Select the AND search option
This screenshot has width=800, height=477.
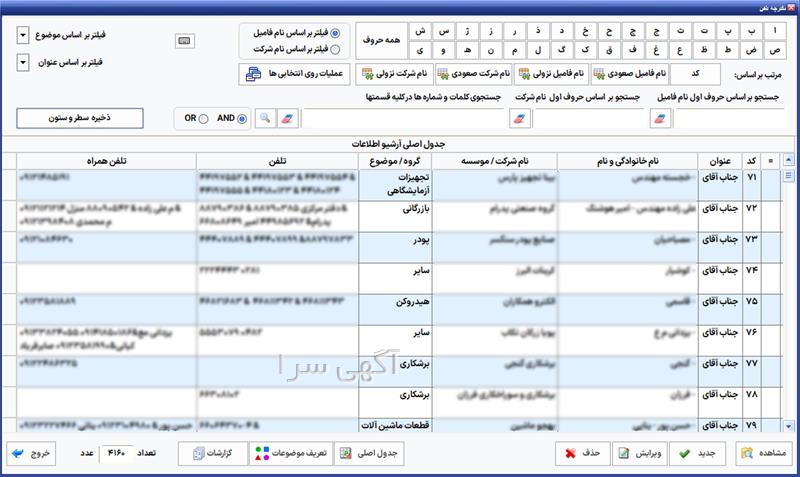tap(241, 118)
